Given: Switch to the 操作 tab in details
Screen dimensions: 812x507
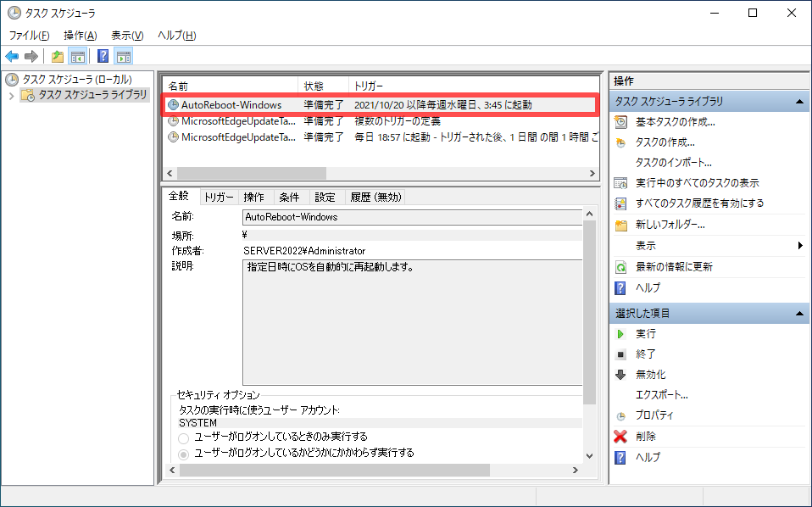Looking at the screenshot, I should pos(254,198).
